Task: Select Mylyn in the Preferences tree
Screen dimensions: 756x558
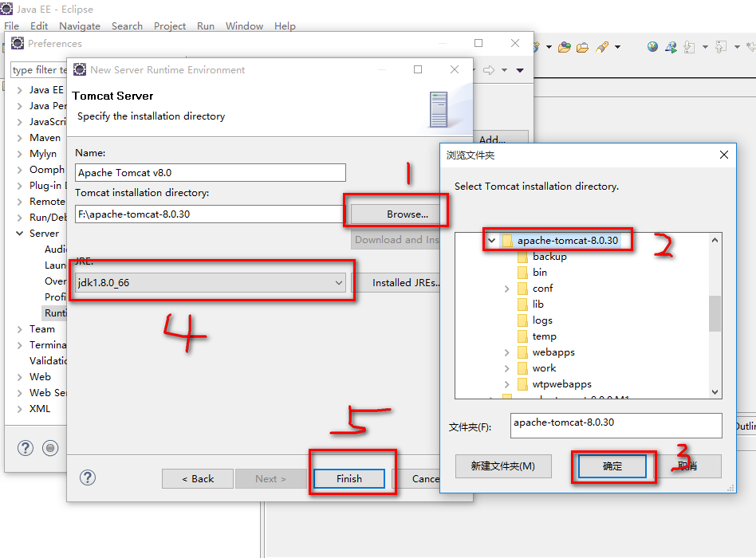Action: 43,154
